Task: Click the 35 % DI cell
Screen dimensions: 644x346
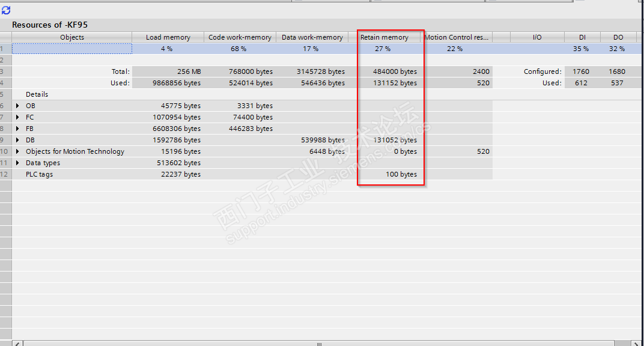Action: (581, 49)
